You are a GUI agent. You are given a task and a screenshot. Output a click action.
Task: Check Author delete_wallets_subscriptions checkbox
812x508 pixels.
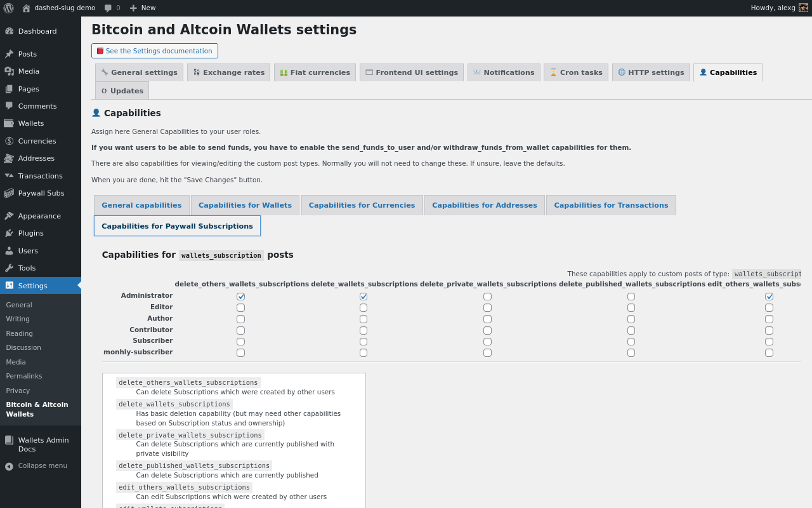point(363,319)
